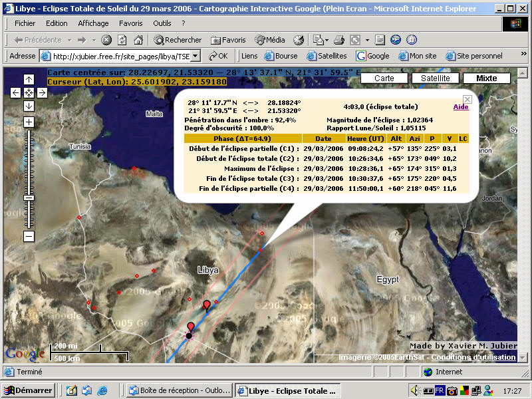Screen dimensions: 532x399
Task: Zoom in with the plus button
Action: tap(29, 122)
